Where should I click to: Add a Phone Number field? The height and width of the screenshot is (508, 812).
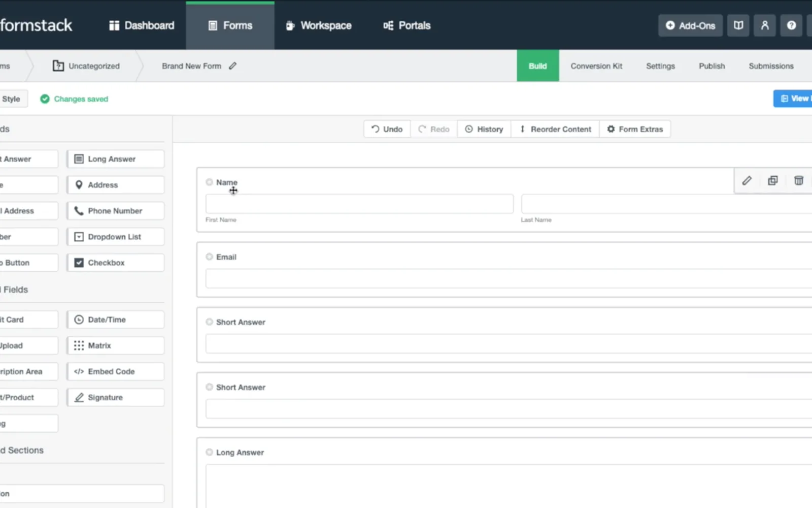(115, 211)
